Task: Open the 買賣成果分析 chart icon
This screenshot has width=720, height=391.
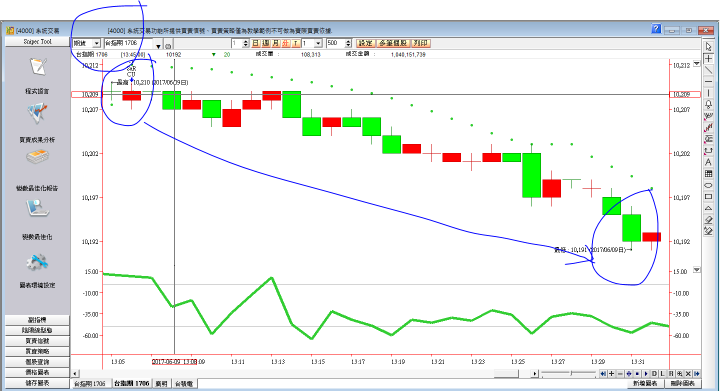Action: point(37,113)
